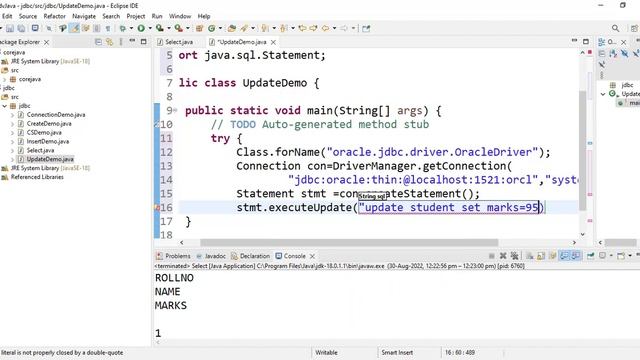Open the Debug button dropdown arrow
This screenshot has width=640, height=360.
coord(131,28)
